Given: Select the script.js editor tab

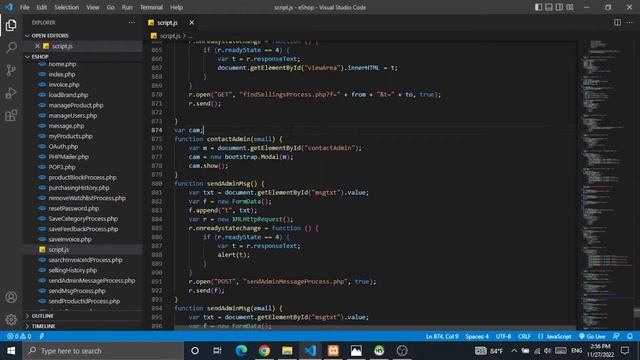Looking at the screenshot, I should [x=167, y=22].
